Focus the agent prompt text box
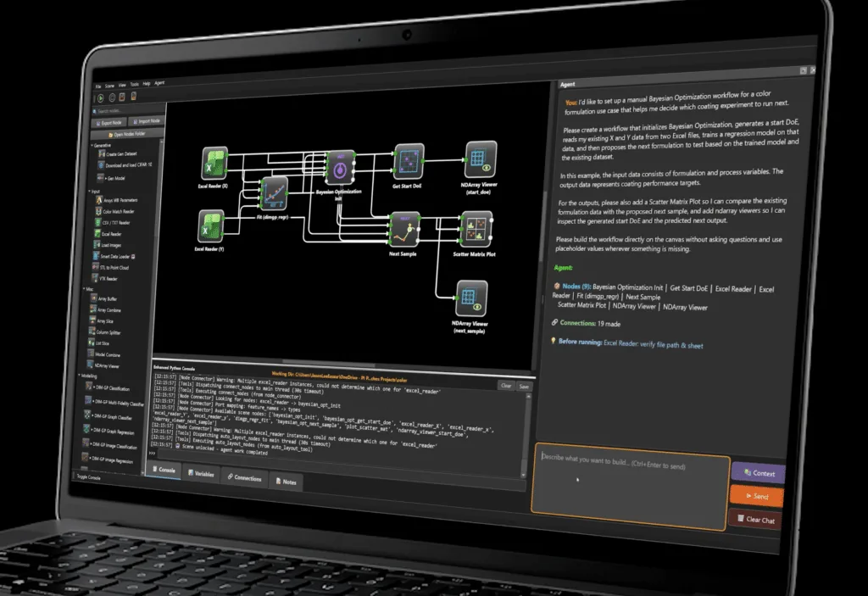The image size is (868, 596). pyautogui.click(x=630, y=487)
